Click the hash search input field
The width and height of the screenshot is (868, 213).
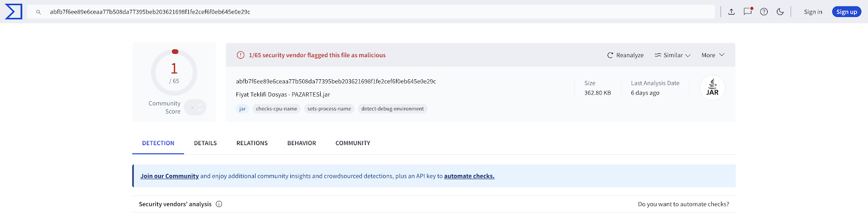[x=371, y=12]
